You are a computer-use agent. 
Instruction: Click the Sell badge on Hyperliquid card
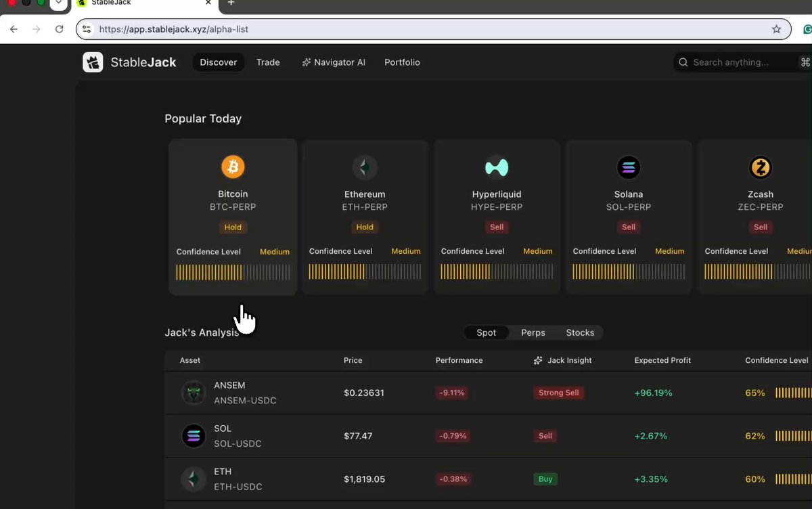(x=497, y=227)
